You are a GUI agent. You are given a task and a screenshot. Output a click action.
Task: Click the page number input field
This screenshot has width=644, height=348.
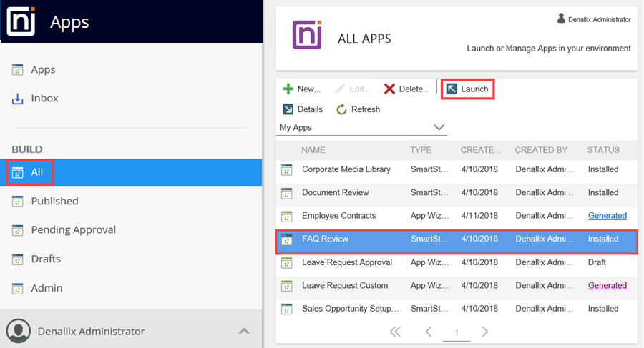click(457, 332)
